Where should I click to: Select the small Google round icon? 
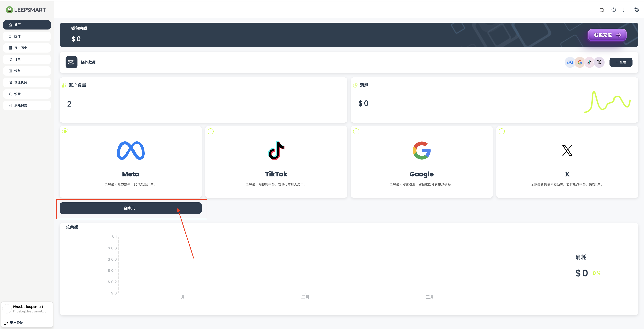tap(579, 62)
